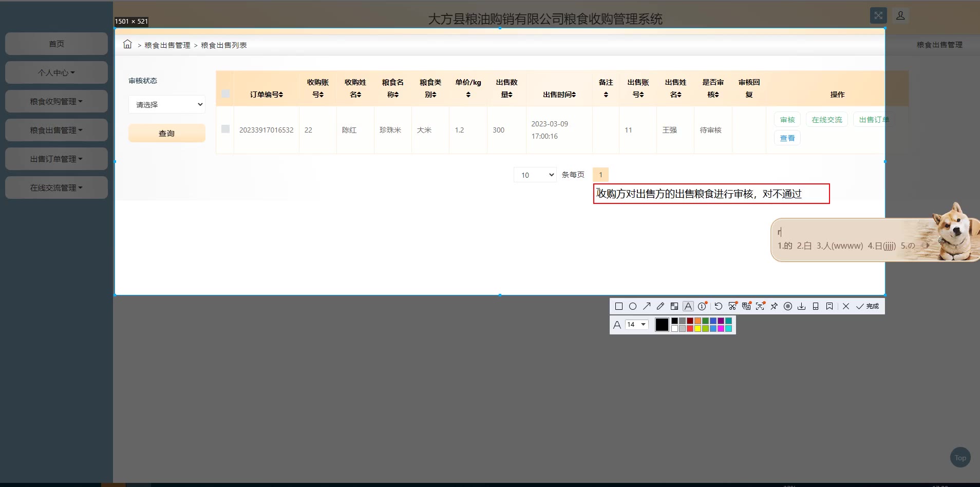
Task: Click the text recognition scan icon
Action: click(x=760, y=306)
